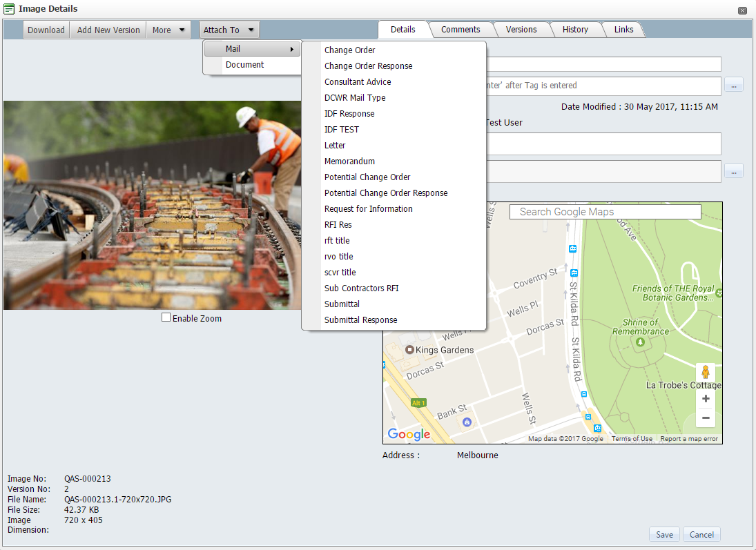
Task: Open the Attach To dropdown
Action: point(229,30)
